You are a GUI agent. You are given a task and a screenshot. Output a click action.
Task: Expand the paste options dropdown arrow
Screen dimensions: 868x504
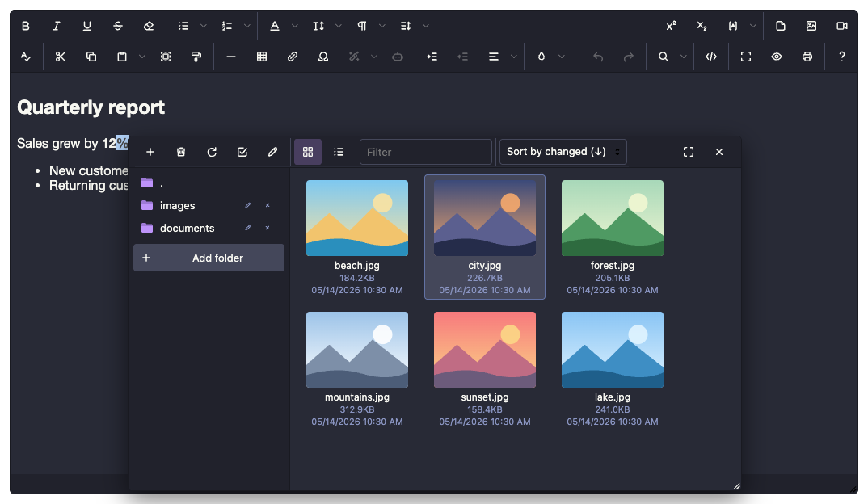coord(141,57)
